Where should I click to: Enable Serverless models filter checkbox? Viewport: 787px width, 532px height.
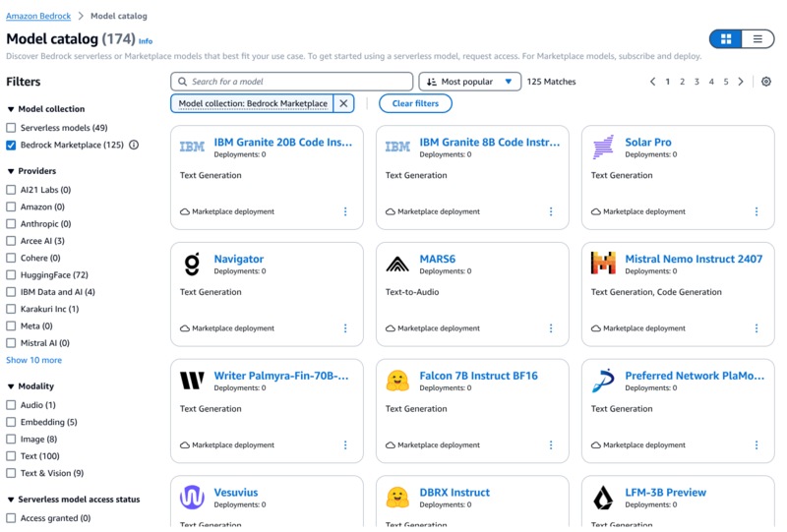pyautogui.click(x=12, y=128)
